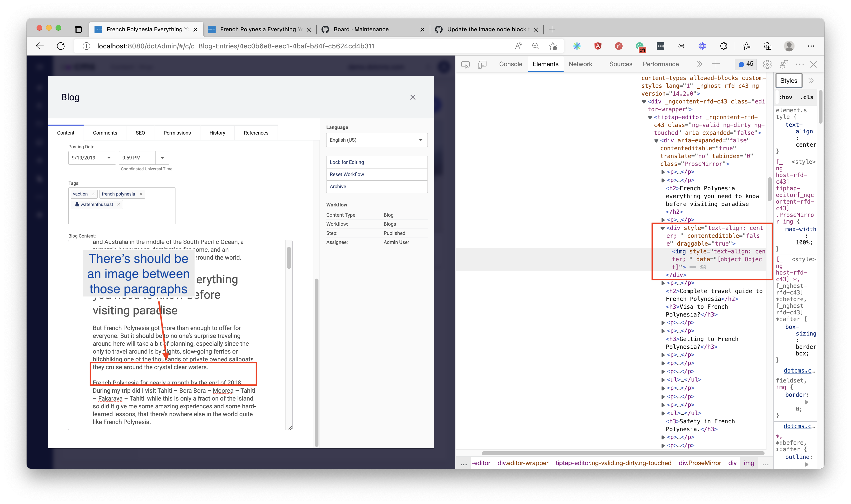
Task: Collapse the highlighted div node in Elements tree
Action: click(x=663, y=228)
